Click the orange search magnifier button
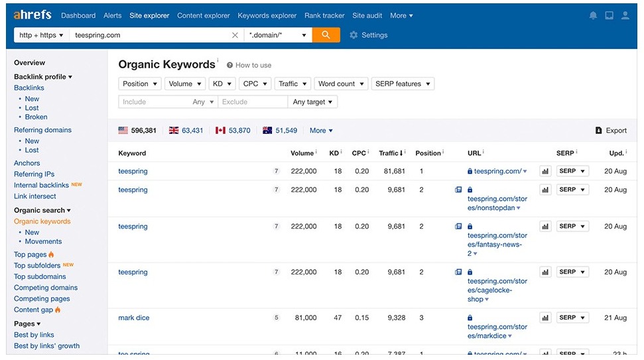 [326, 35]
